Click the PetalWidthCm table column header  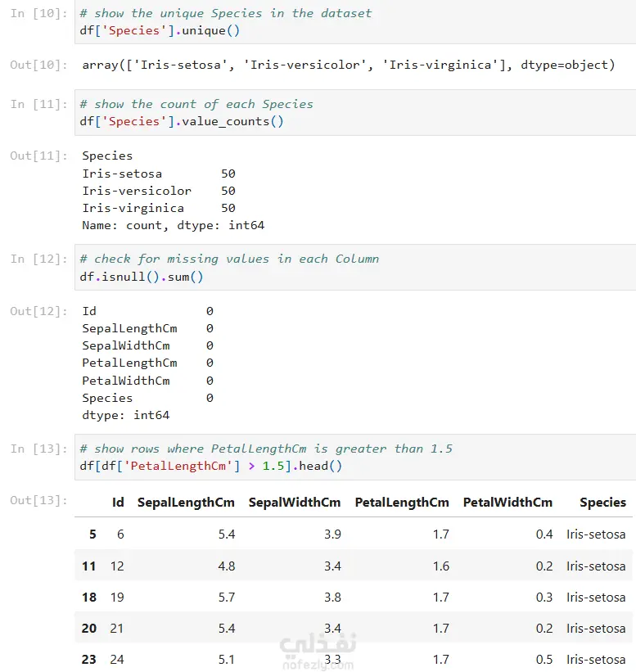(x=507, y=503)
